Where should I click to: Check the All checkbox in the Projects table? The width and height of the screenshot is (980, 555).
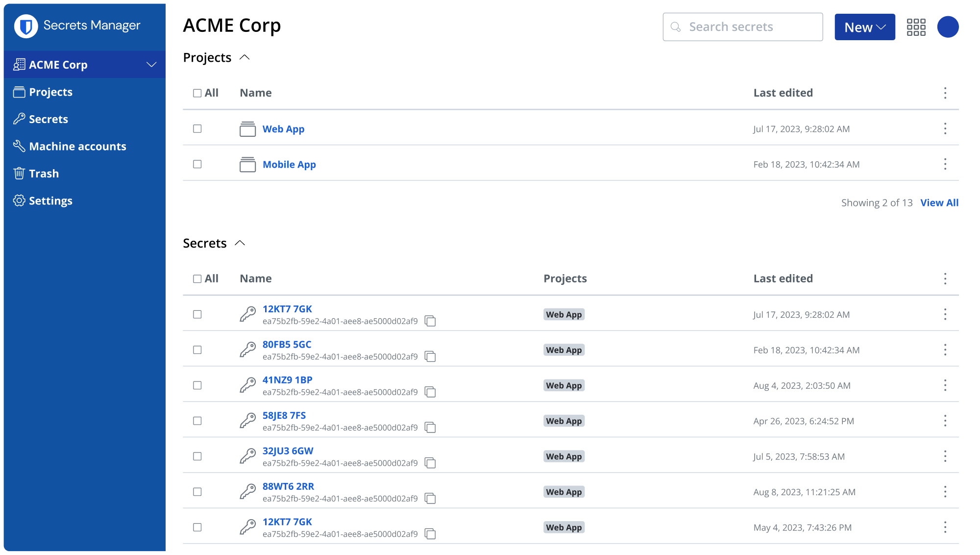[x=197, y=93]
